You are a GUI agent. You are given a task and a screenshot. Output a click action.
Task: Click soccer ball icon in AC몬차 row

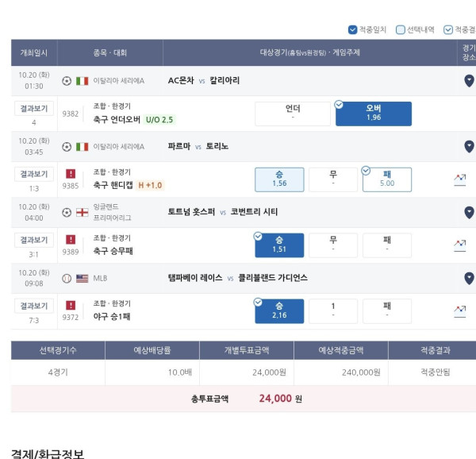click(x=67, y=81)
